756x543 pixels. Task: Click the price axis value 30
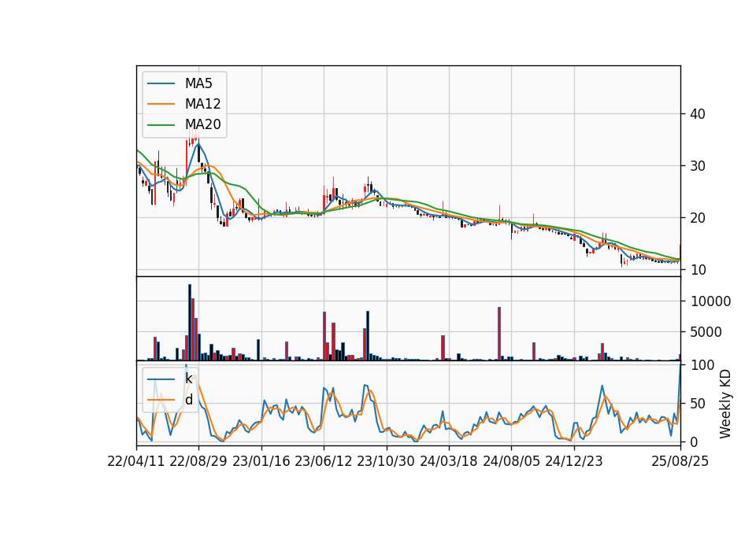698,166
